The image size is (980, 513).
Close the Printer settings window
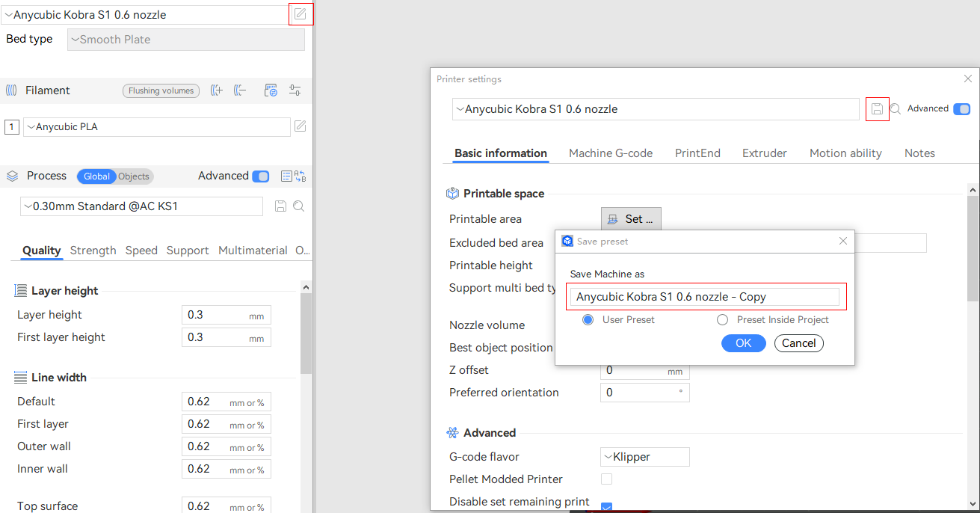coord(968,79)
